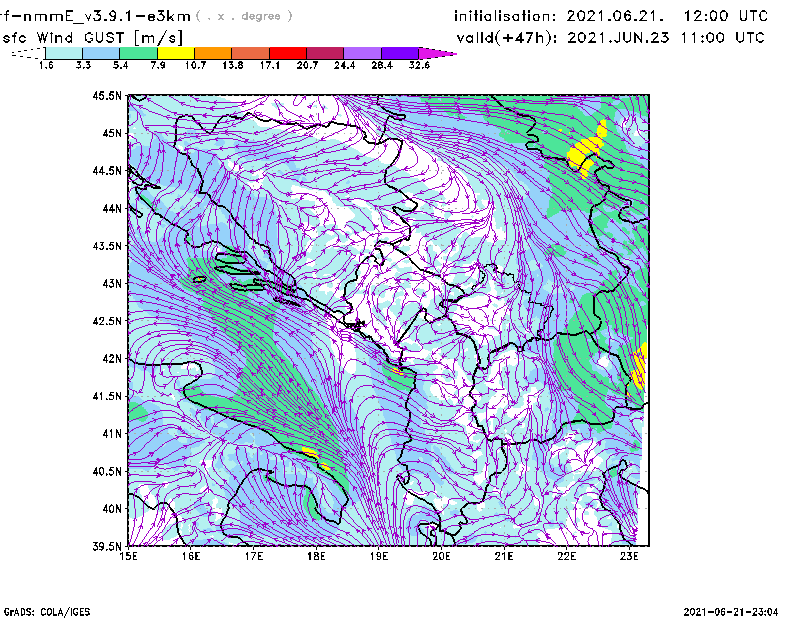Click the "18E" longitude label
The image size is (800, 618).
(x=316, y=556)
